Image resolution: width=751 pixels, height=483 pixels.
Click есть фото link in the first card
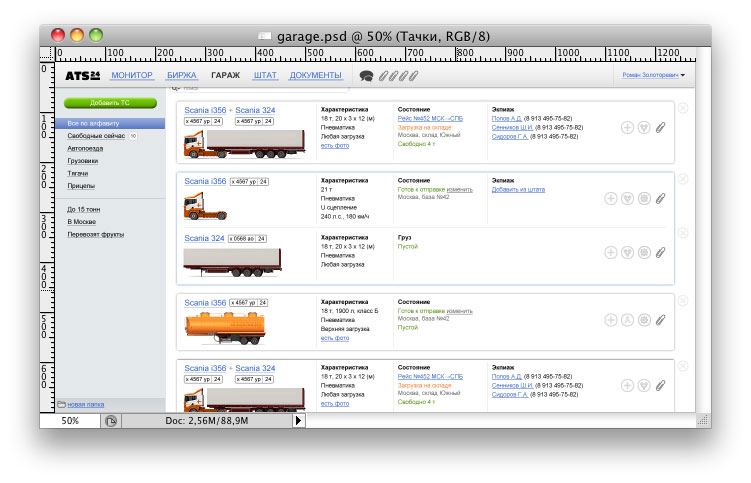tap(335, 146)
